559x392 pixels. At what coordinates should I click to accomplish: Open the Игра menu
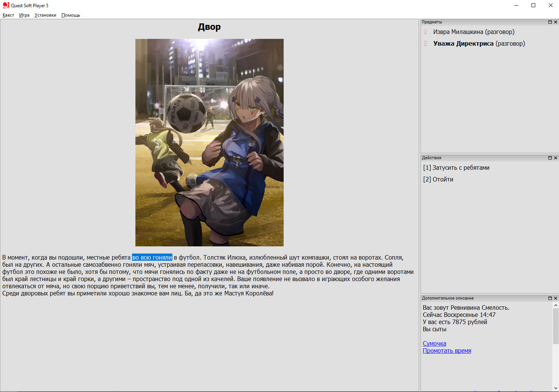(24, 15)
